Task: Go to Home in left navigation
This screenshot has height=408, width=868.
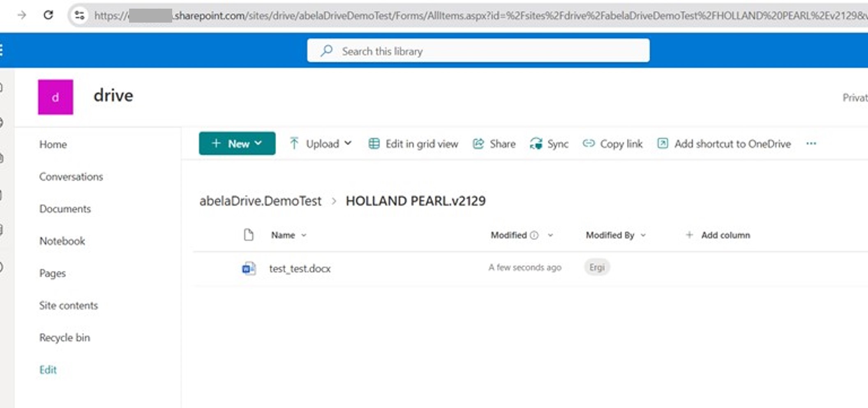Action: pos(53,144)
